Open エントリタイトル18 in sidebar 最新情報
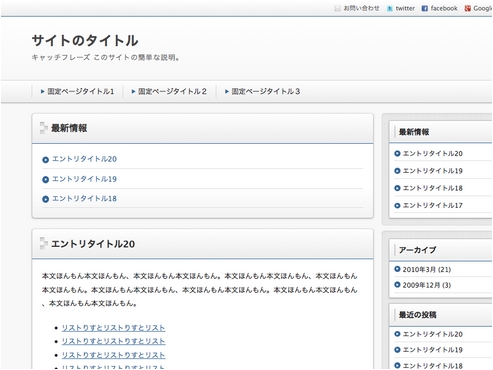Image resolution: width=493 pixels, height=370 pixels. tap(433, 188)
